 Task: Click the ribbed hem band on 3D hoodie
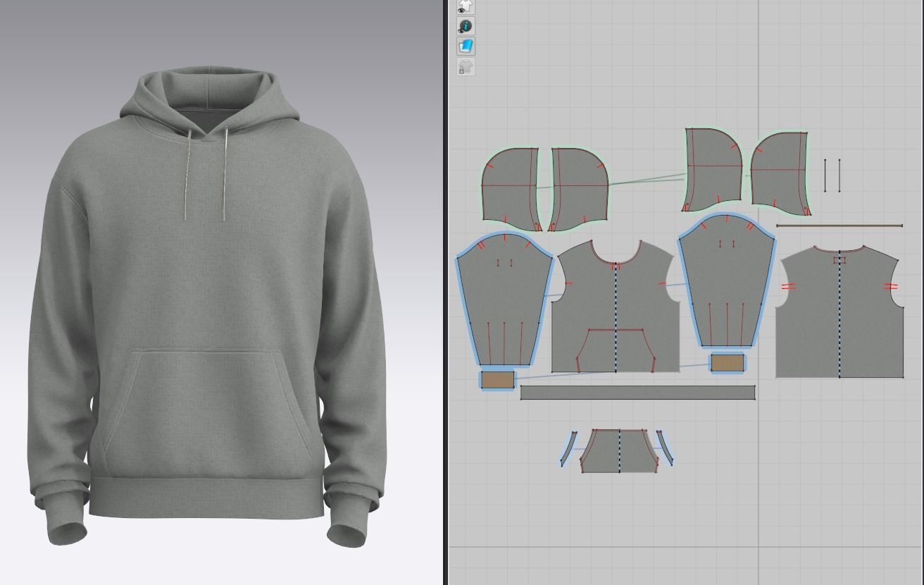(207, 498)
